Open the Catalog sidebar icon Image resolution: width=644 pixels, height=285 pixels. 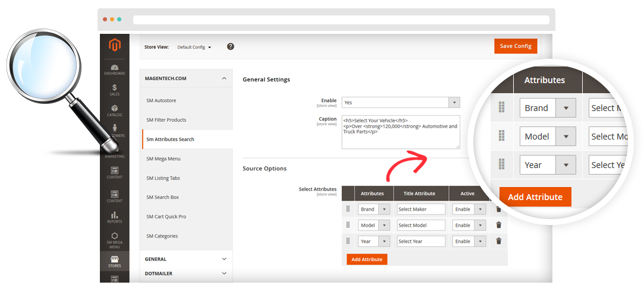click(115, 110)
